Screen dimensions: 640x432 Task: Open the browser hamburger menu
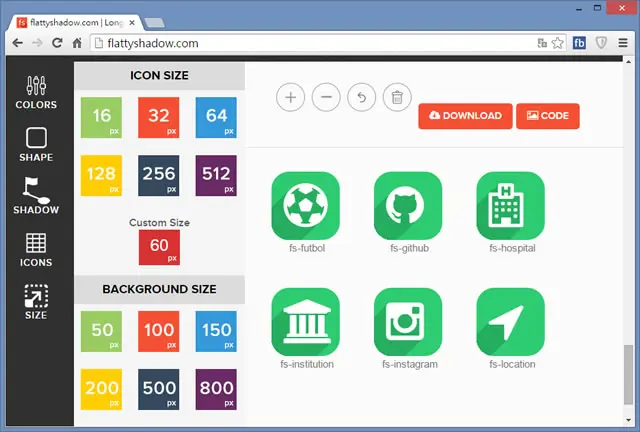click(623, 43)
